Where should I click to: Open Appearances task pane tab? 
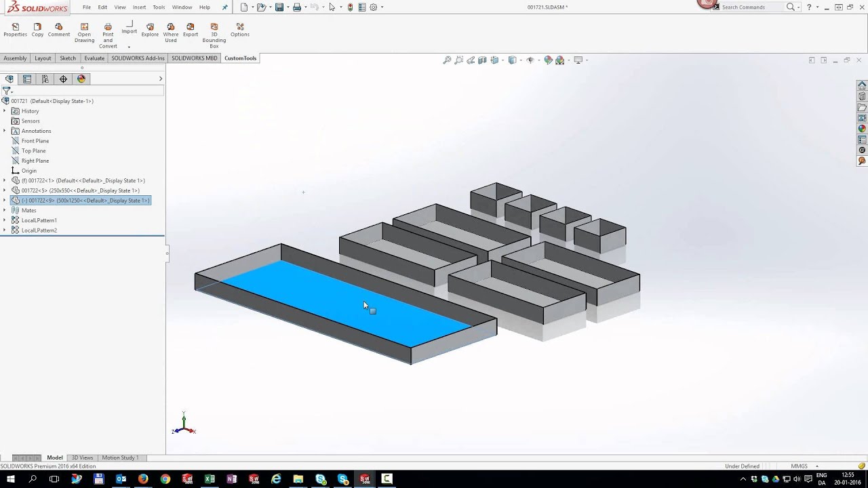(x=862, y=129)
